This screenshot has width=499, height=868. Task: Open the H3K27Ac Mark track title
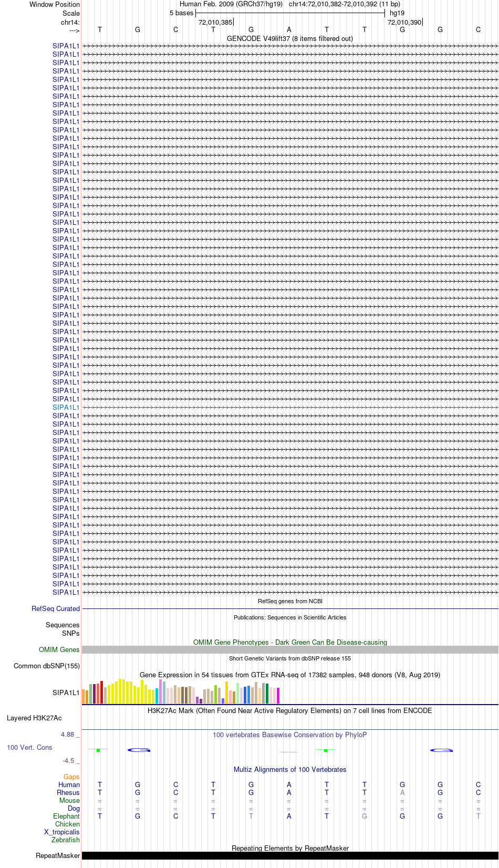coord(290,710)
